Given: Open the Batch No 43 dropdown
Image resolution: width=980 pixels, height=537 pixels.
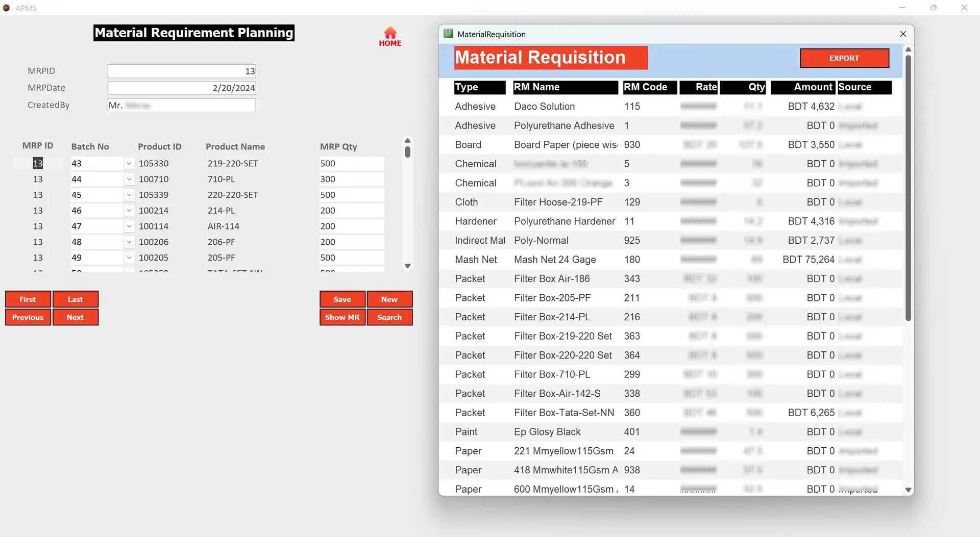Looking at the screenshot, I should (129, 164).
